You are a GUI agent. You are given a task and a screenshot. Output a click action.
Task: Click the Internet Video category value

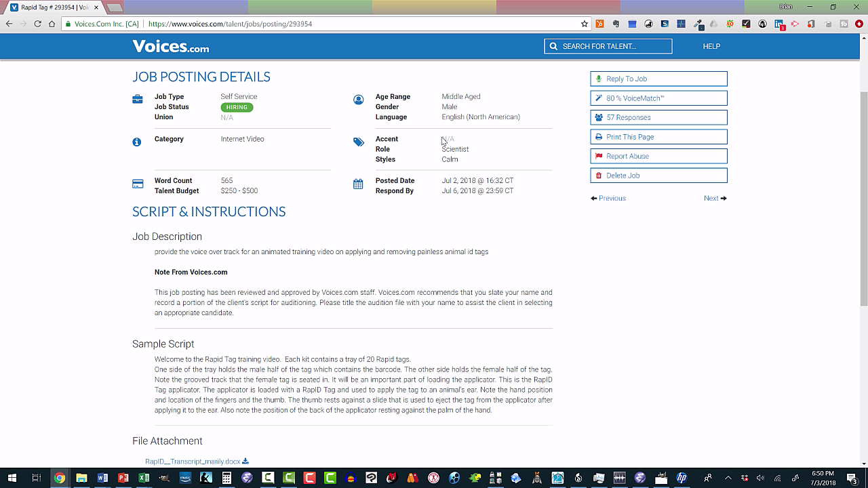point(242,139)
